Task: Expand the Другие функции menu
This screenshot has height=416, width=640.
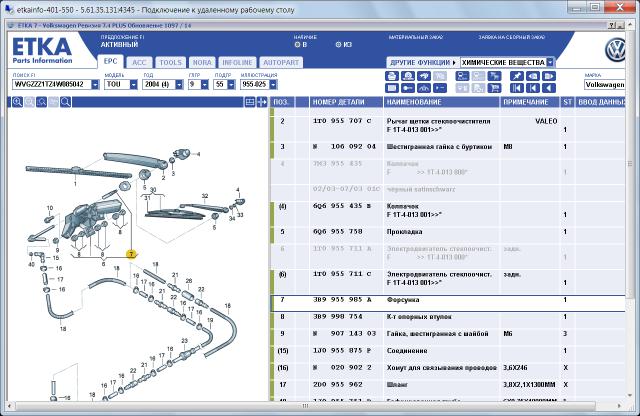Action: point(422,62)
